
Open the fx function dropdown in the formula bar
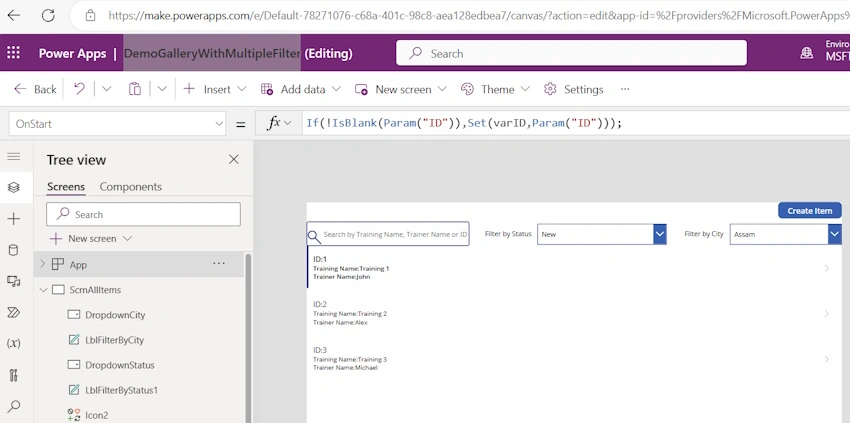[279, 123]
